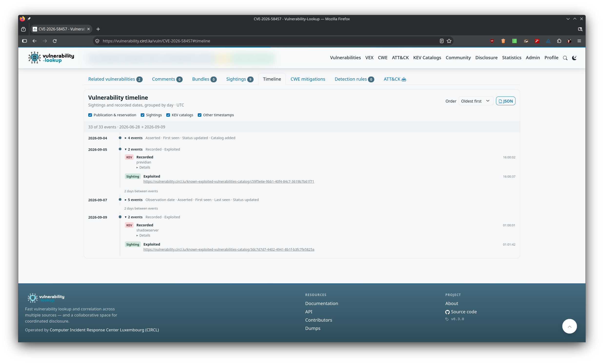Open the site security shield icon
Viewport: 604px width, 364px height.
(97, 41)
